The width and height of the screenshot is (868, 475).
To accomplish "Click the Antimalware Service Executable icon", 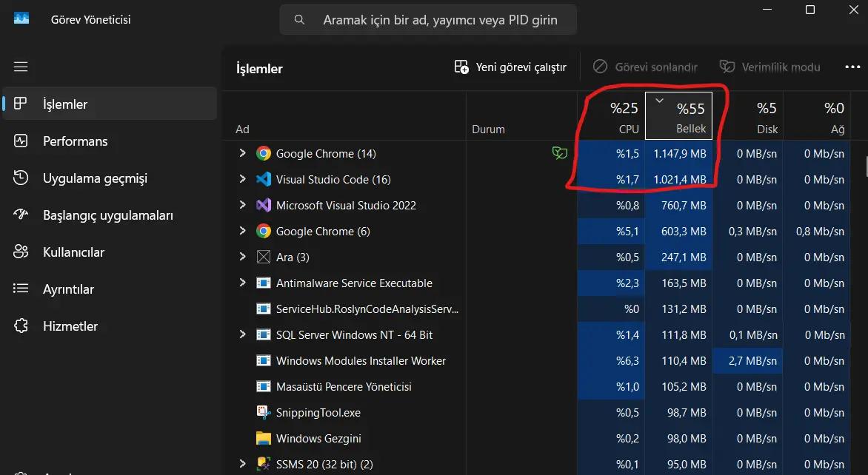I will (x=264, y=283).
